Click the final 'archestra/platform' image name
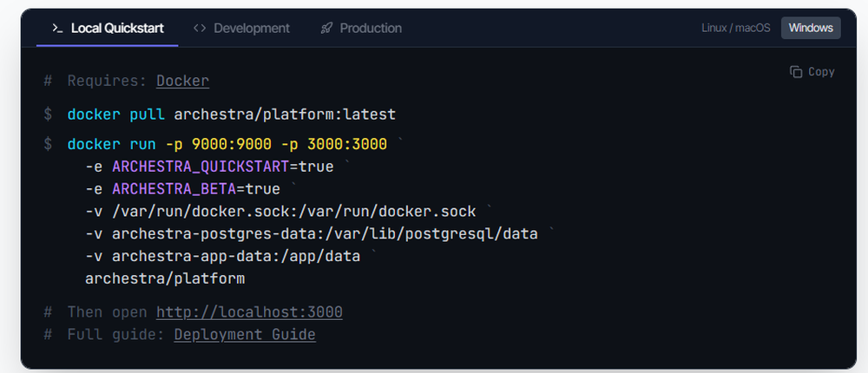The image size is (868, 373). click(165, 279)
